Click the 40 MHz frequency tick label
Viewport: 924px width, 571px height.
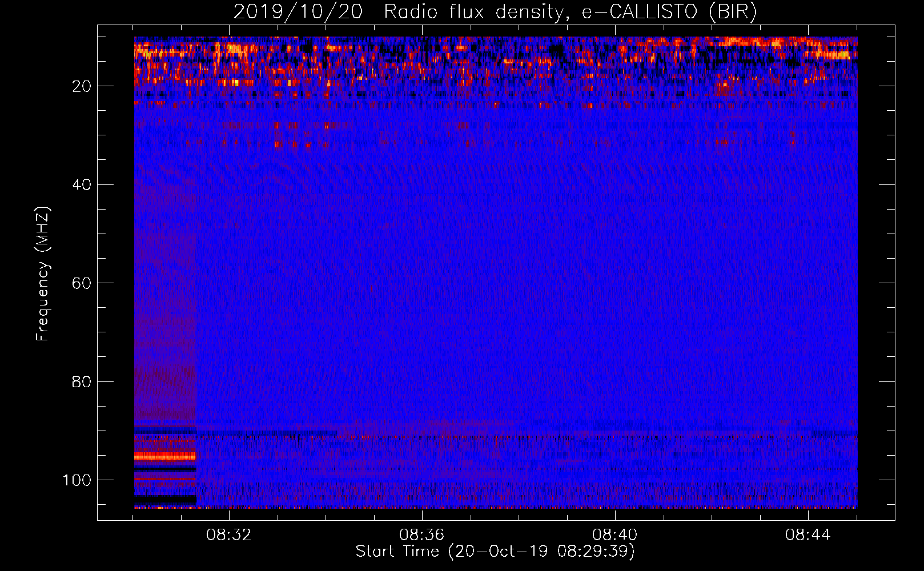(x=82, y=184)
